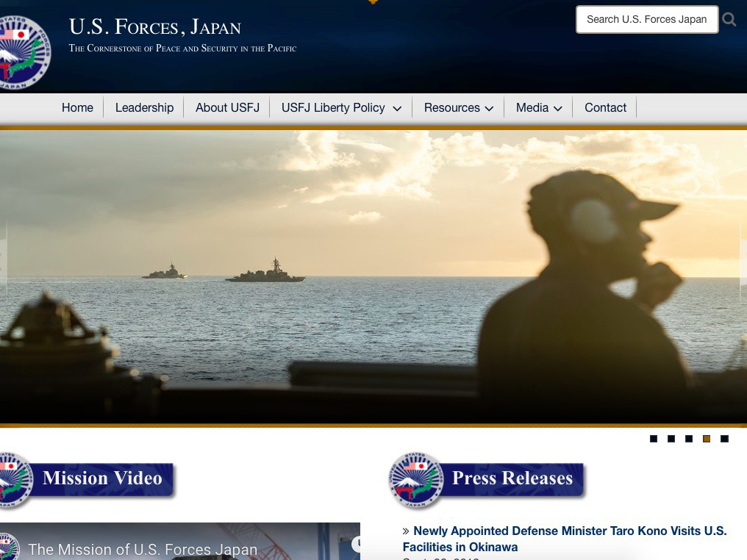Select the second carousel slide indicator

(671, 439)
